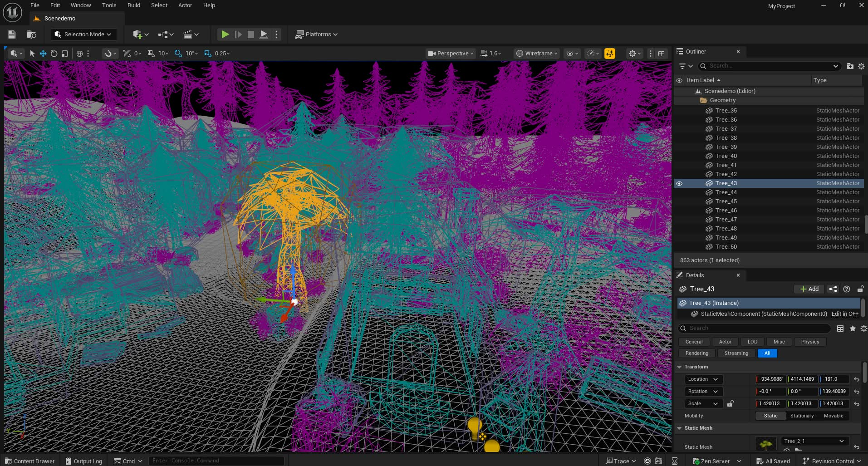
Task: Open the Wireframe view mode dropdown
Action: pyautogui.click(x=537, y=54)
